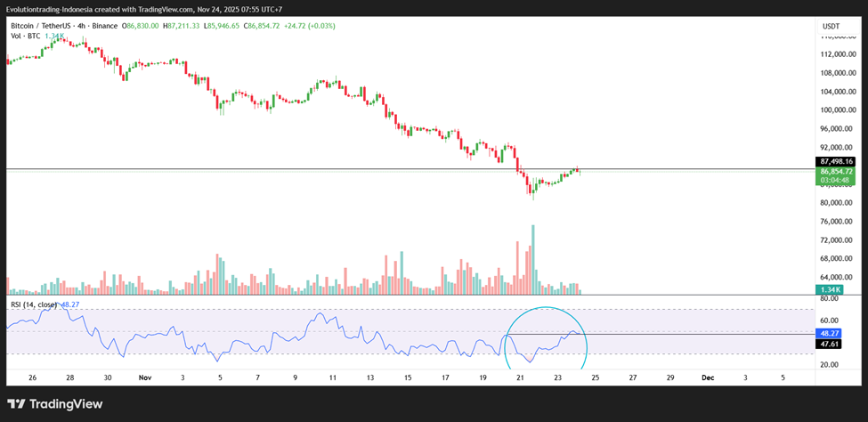Click the 21 date on the time axis

click(x=520, y=377)
